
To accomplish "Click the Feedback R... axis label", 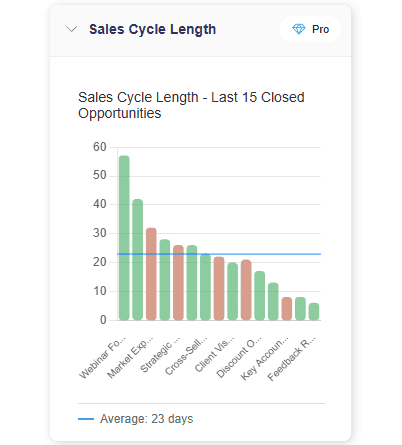I will pos(292,359).
